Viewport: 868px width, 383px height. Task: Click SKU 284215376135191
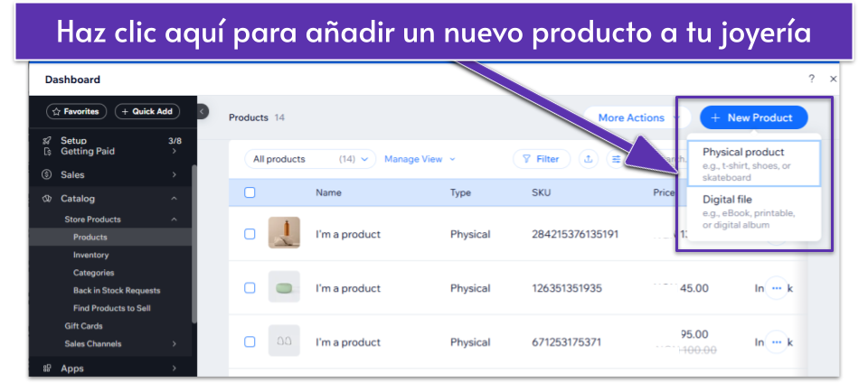click(x=575, y=234)
